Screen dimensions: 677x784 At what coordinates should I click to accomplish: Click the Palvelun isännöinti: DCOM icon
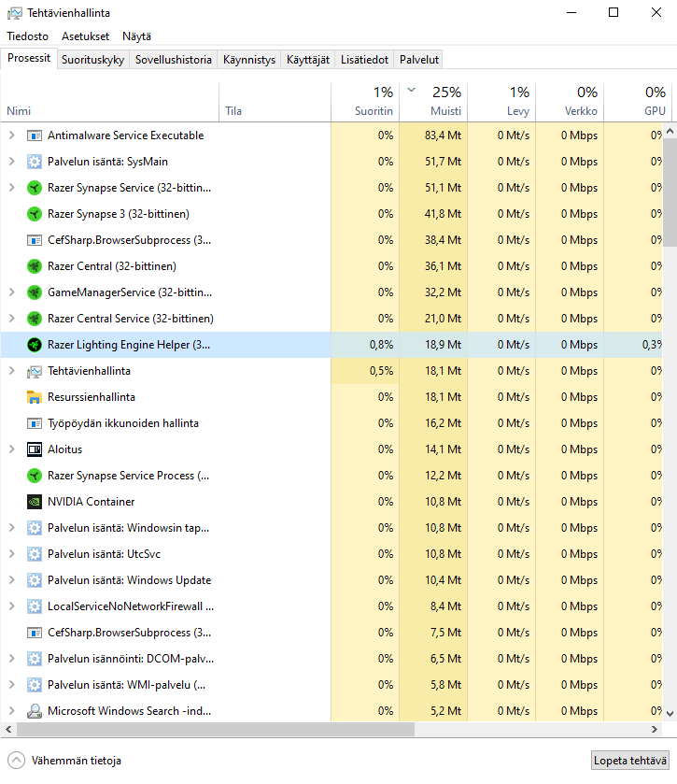click(34, 659)
